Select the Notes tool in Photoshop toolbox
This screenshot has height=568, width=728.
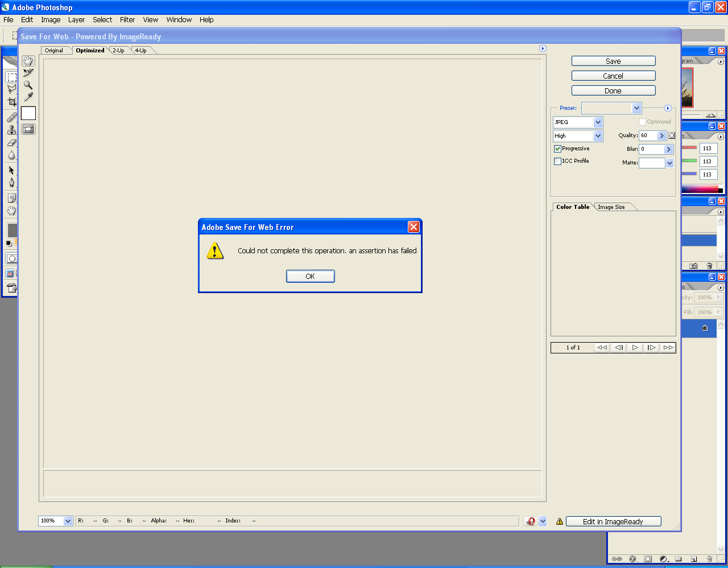[x=11, y=198]
